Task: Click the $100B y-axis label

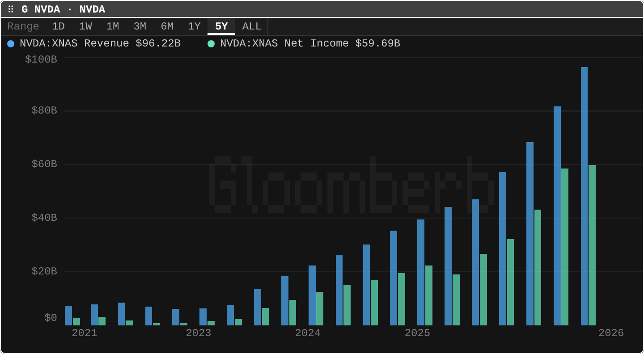Action: click(41, 59)
